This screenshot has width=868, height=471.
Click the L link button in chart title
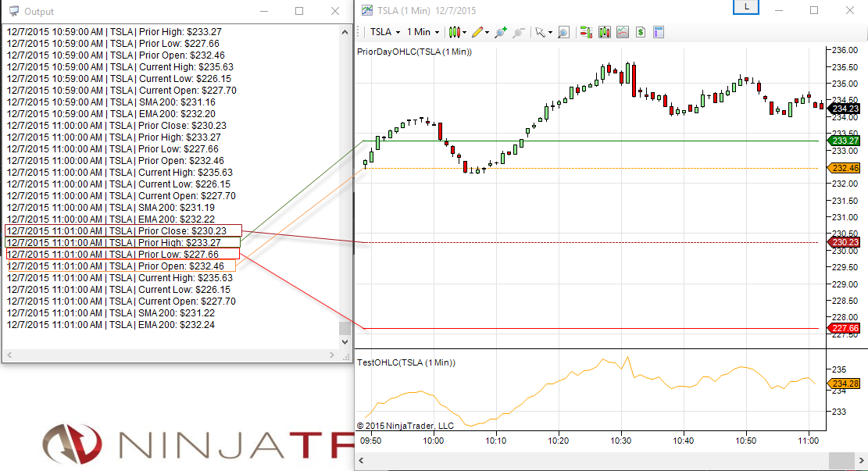point(746,7)
